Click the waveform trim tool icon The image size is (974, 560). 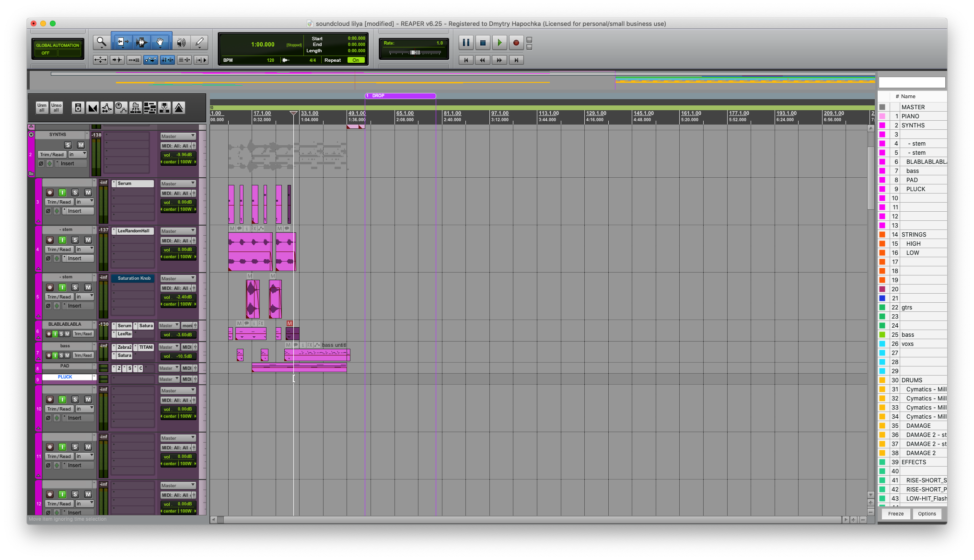[141, 42]
